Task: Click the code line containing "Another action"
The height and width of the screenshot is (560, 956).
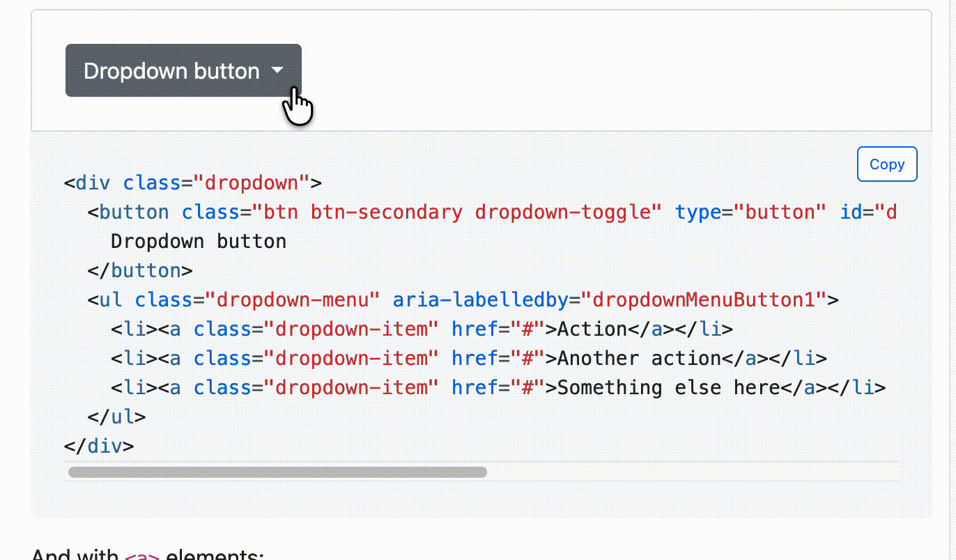Action: (x=469, y=359)
